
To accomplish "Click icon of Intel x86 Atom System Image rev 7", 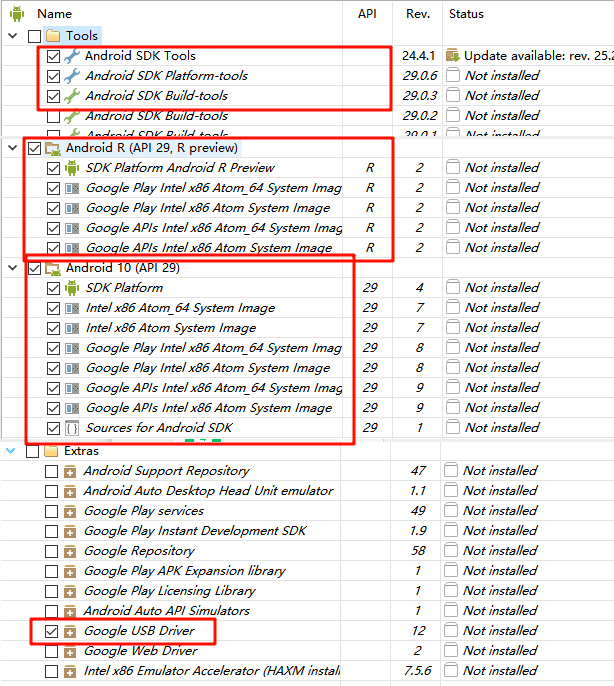I will [72, 328].
